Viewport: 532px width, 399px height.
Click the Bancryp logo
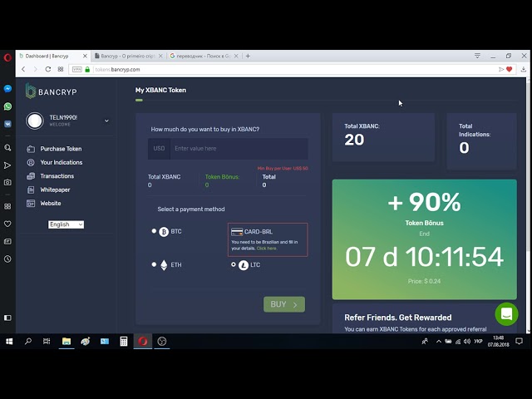point(52,91)
